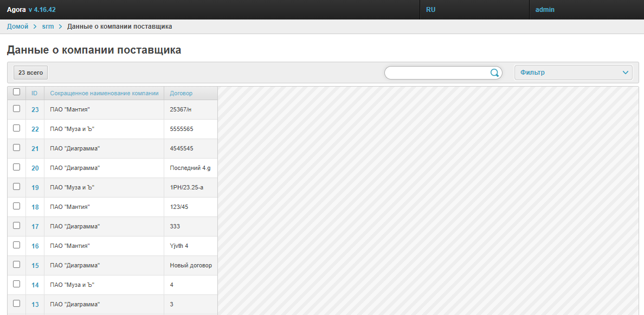Click the magnifier search icon
The width and height of the screenshot is (644, 315).
coord(494,73)
